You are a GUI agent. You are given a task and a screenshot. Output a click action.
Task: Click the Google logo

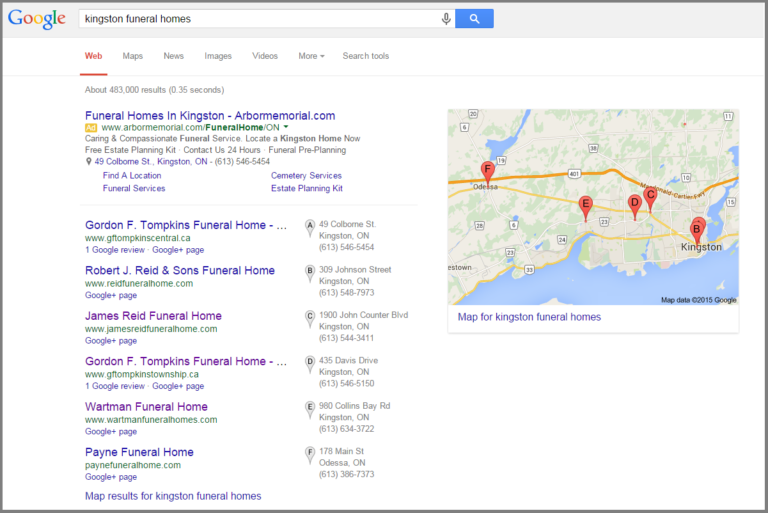[x=37, y=19]
